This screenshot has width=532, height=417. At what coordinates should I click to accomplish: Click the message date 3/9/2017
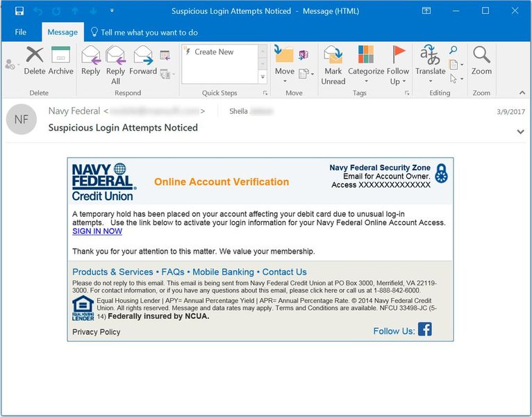click(510, 112)
